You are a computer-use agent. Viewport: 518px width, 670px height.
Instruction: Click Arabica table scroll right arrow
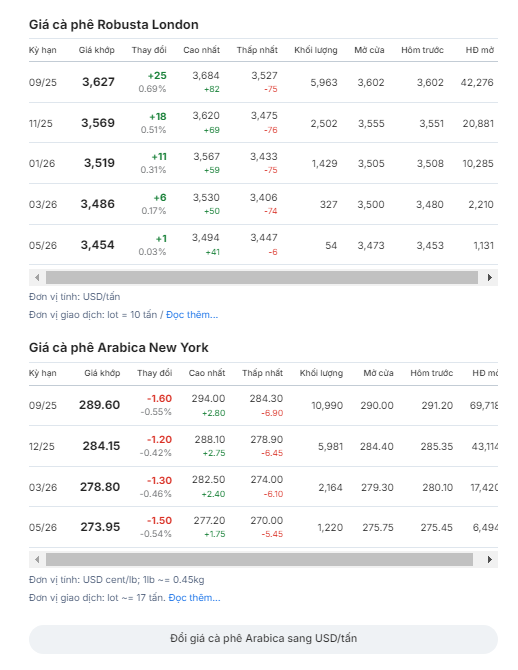(x=490, y=559)
